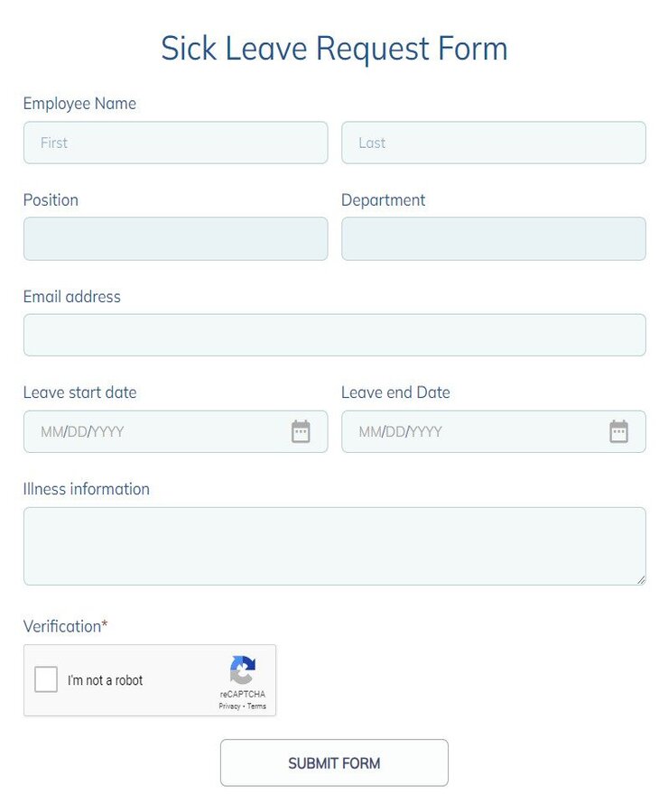Check the I'm not a robot box
Screen dimensions: 668x812
tap(45, 679)
